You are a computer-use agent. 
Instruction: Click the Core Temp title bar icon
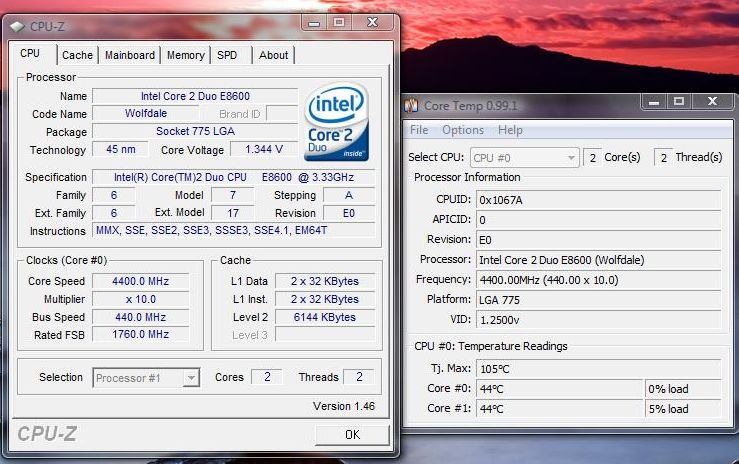(411, 105)
